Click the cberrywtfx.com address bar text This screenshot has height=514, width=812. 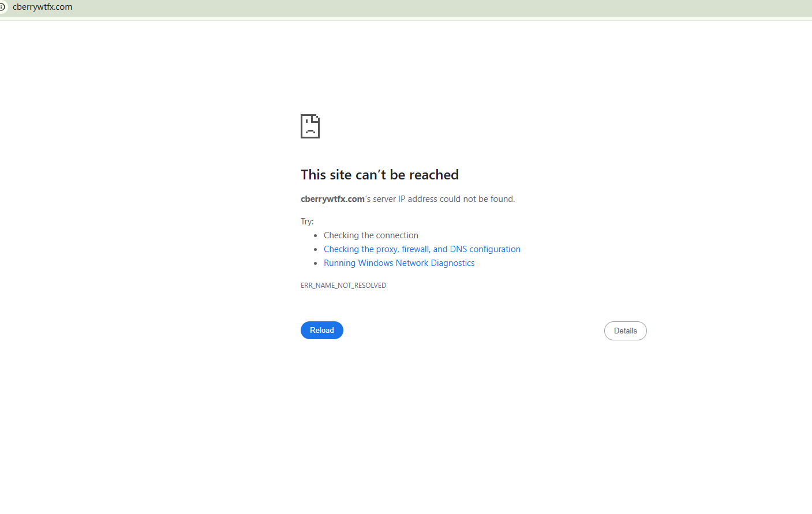(43, 7)
